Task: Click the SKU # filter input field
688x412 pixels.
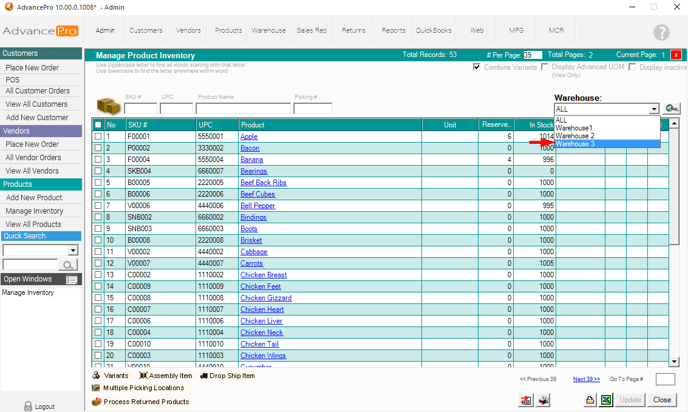Action: point(139,109)
